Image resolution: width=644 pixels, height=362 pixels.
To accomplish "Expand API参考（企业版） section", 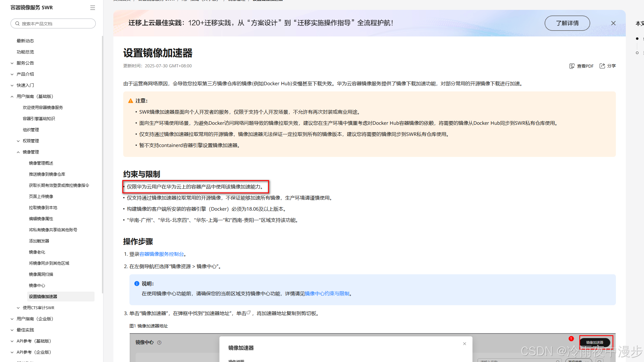I will [x=12, y=352].
